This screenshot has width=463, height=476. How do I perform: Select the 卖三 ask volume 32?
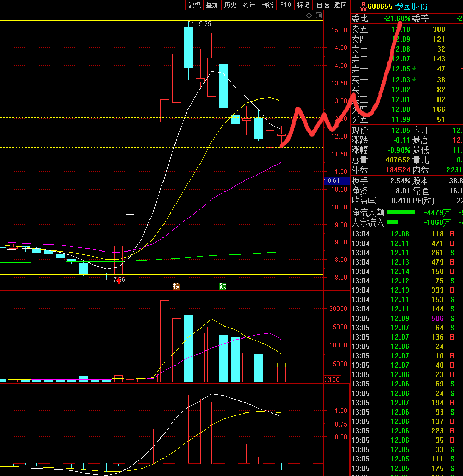[441, 49]
